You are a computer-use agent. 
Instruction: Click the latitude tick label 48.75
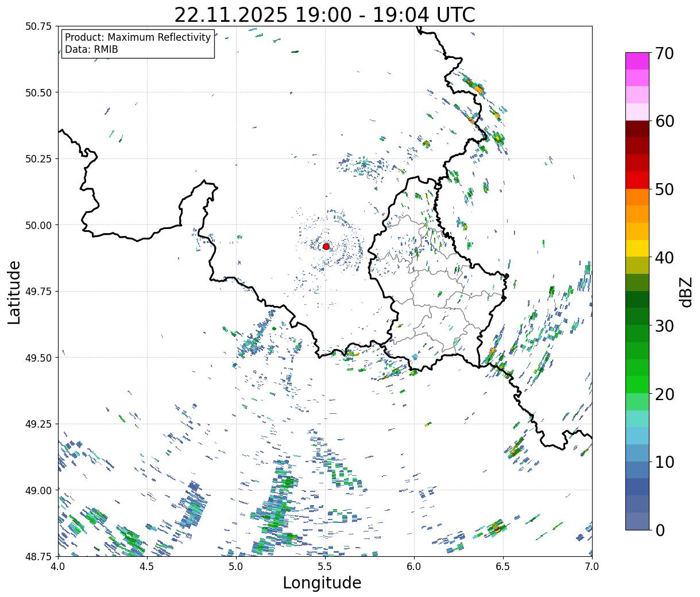[x=38, y=556]
